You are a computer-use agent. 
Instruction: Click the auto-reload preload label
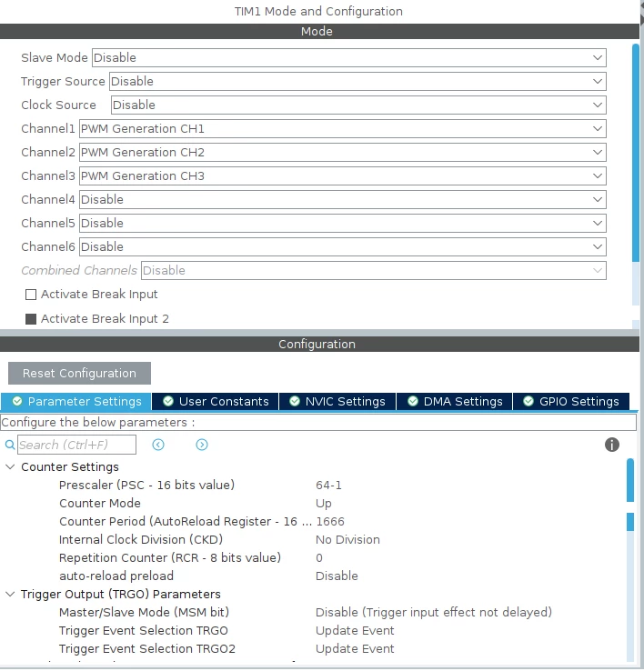pyautogui.click(x=116, y=576)
